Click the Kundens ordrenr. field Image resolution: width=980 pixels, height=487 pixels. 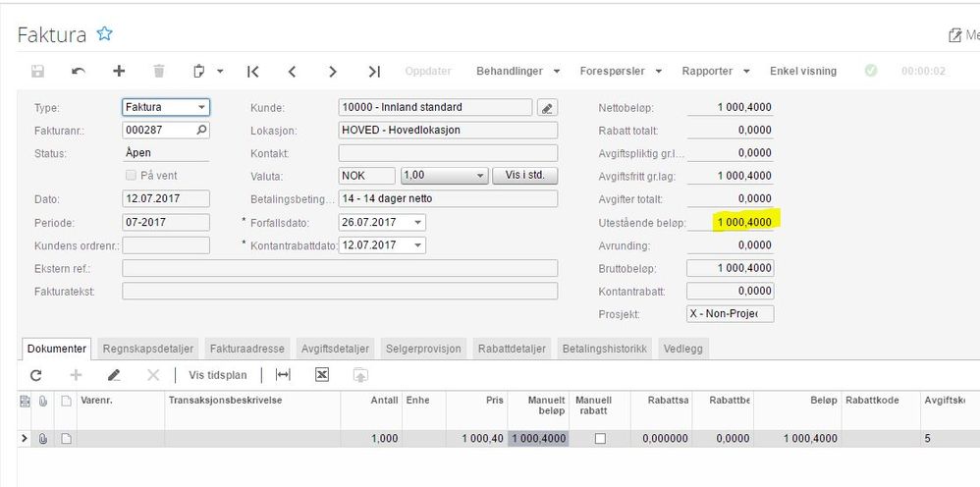(166, 245)
